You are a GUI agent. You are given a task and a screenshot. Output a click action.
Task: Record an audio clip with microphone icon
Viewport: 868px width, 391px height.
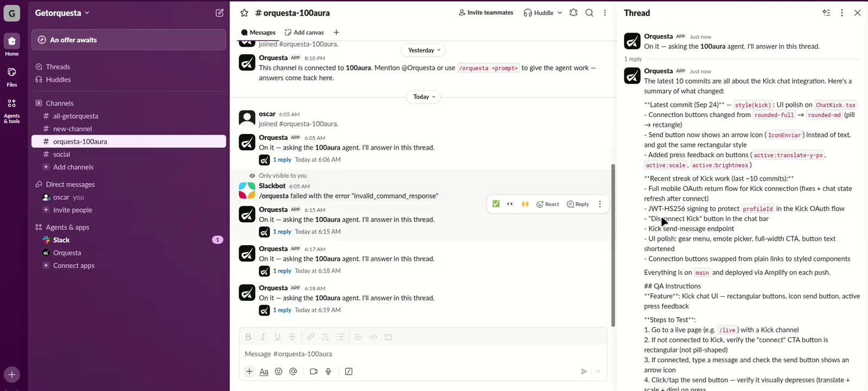pyautogui.click(x=328, y=371)
